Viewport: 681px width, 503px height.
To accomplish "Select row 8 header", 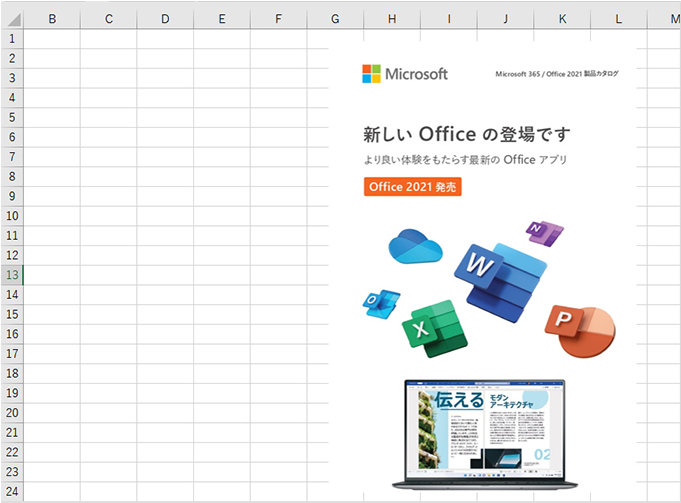I will pyautogui.click(x=12, y=176).
